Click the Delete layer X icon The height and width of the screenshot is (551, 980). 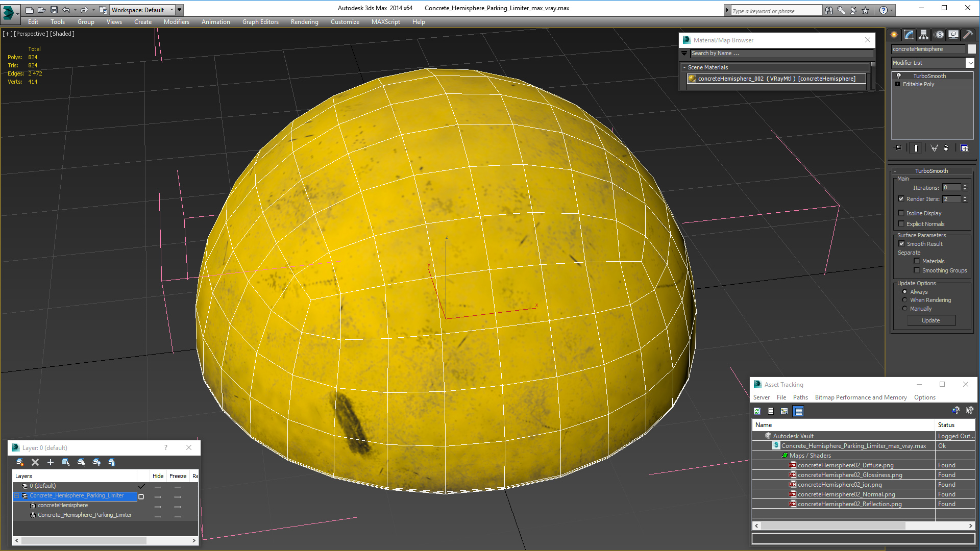click(35, 462)
